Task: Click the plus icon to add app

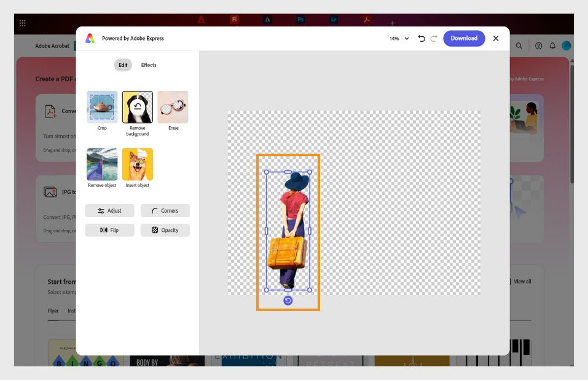Action: tap(392, 23)
